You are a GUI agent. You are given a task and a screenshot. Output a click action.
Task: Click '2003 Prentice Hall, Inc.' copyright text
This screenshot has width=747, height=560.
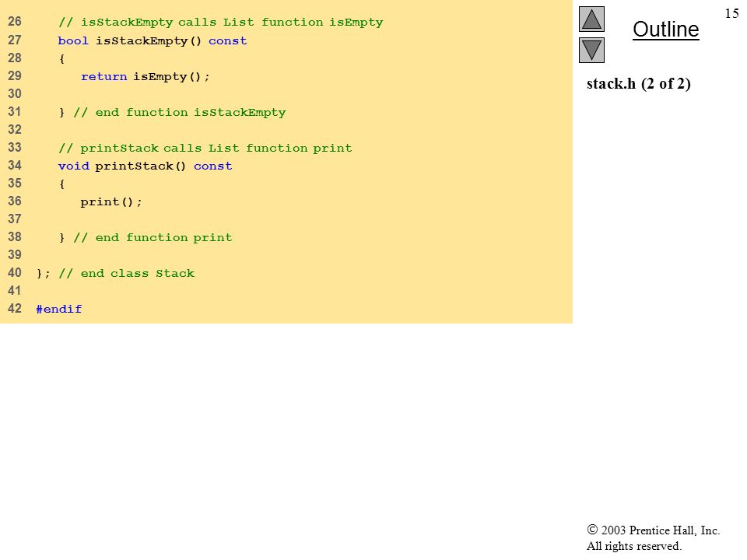pos(653,530)
